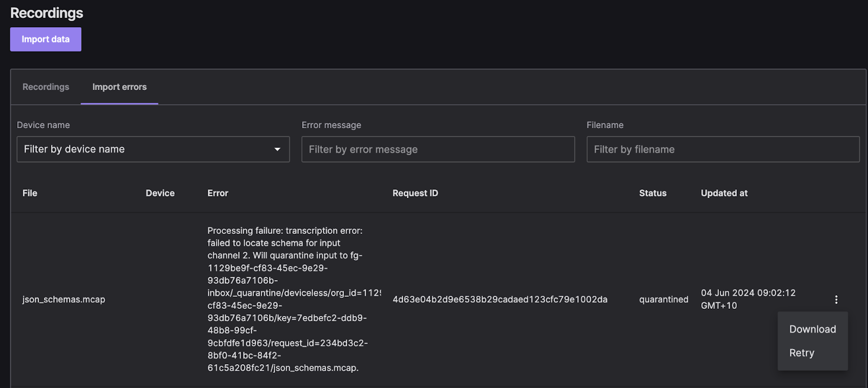Image resolution: width=868 pixels, height=388 pixels.
Task: Click the Status column header
Action: click(653, 193)
